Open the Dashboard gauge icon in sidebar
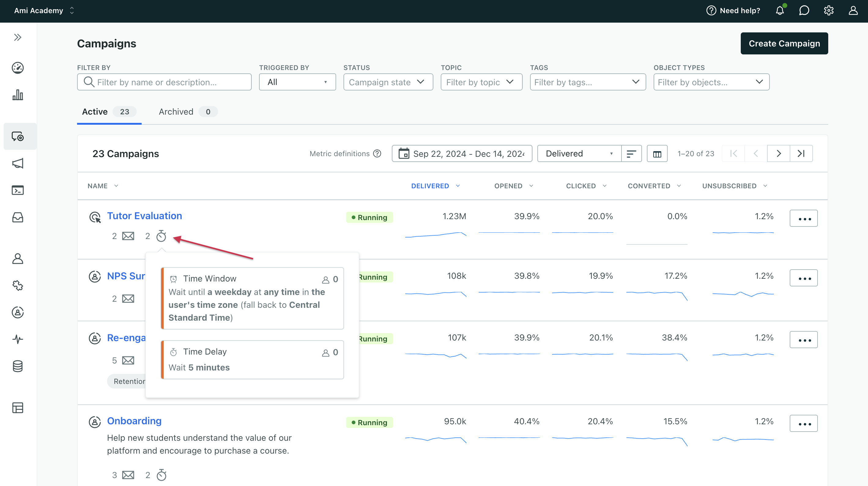 17,68
